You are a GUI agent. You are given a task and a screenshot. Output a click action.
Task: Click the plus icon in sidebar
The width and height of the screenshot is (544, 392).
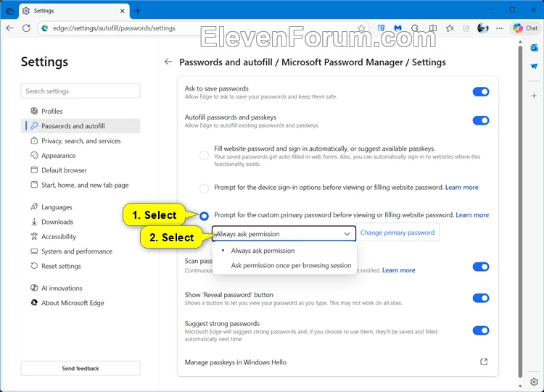[535, 96]
